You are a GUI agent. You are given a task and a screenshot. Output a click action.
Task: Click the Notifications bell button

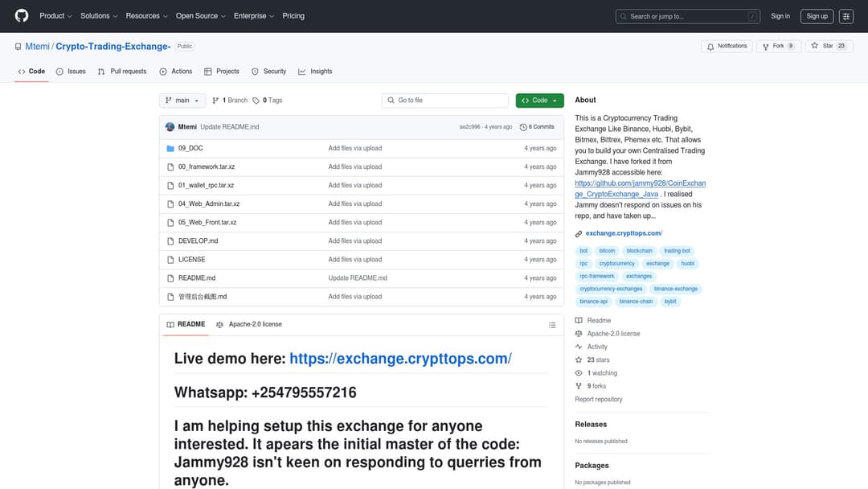click(x=727, y=46)
